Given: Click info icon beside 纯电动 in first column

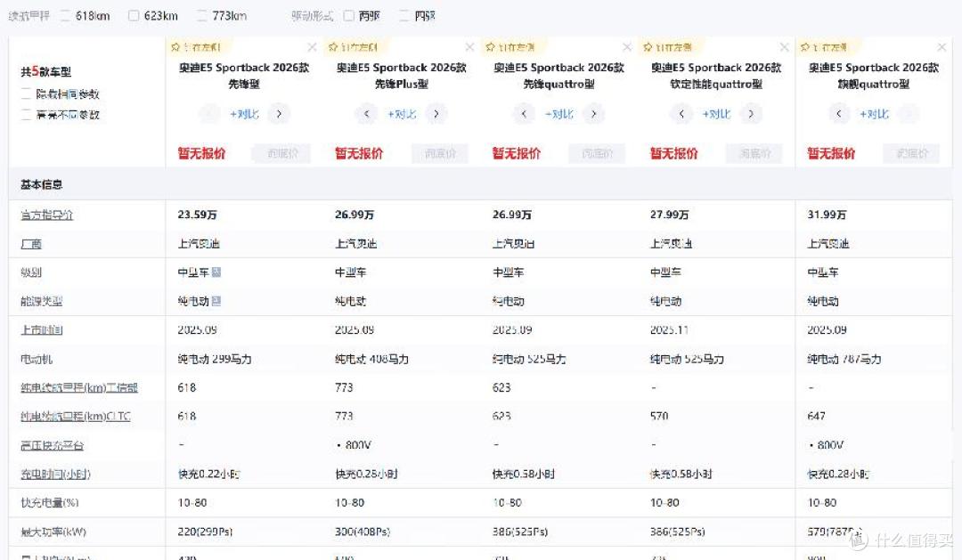Looking at the screenshot, I should point(216,301).
